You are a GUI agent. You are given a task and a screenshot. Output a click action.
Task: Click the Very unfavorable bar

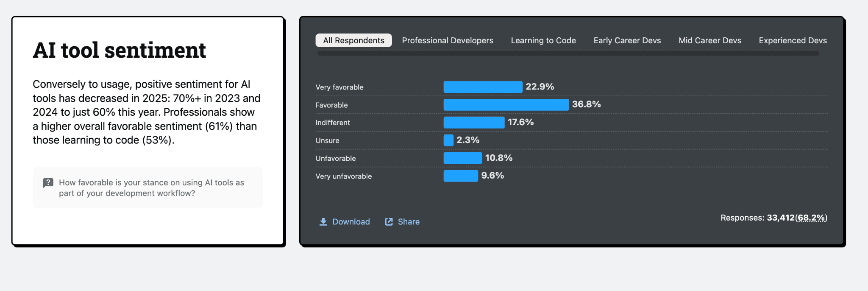click(461, 176)
